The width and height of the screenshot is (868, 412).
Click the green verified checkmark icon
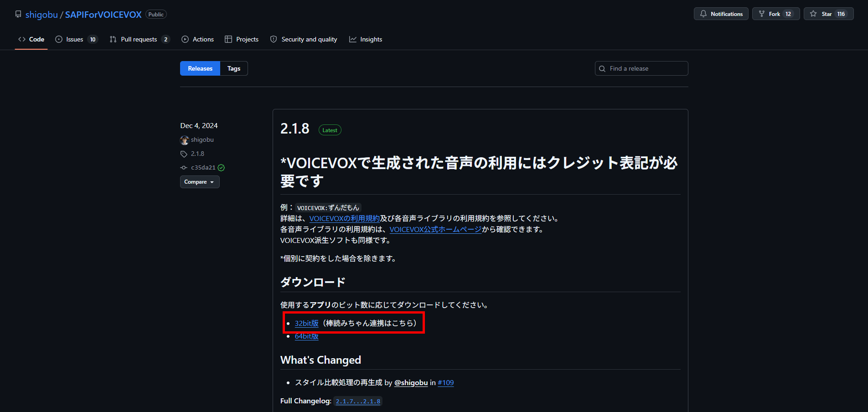click(221, 168)
